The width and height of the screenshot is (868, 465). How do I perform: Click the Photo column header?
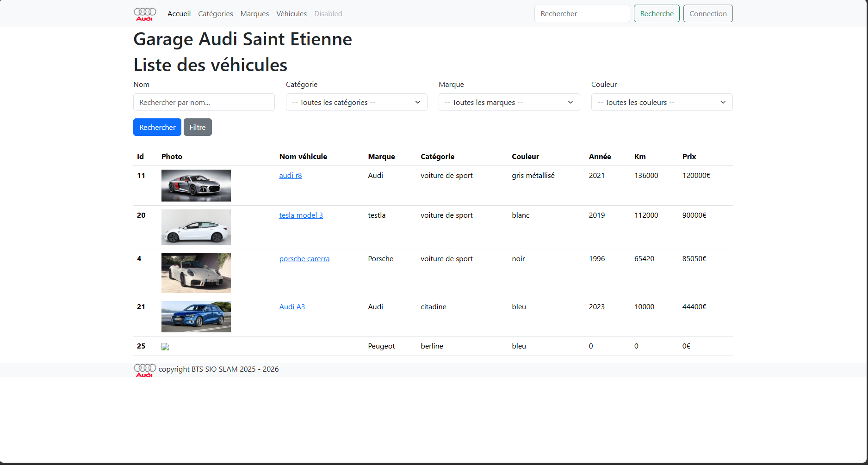pos(172,157)
